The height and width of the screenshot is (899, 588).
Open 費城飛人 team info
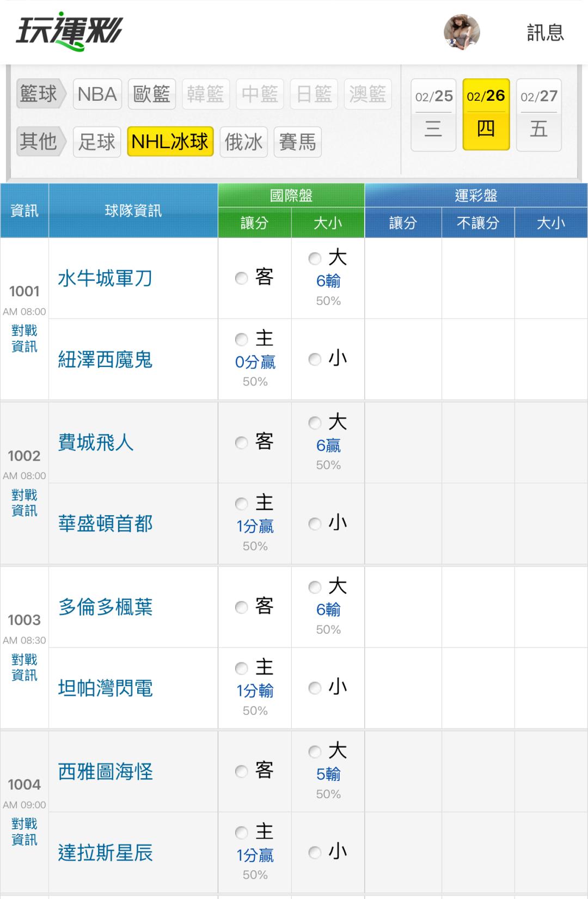click(96, 442)
